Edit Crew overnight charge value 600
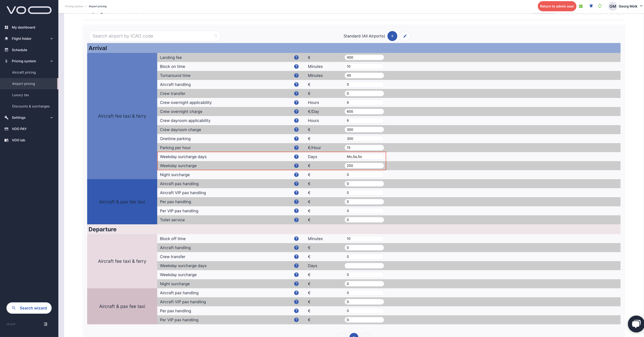 point(364,111)
